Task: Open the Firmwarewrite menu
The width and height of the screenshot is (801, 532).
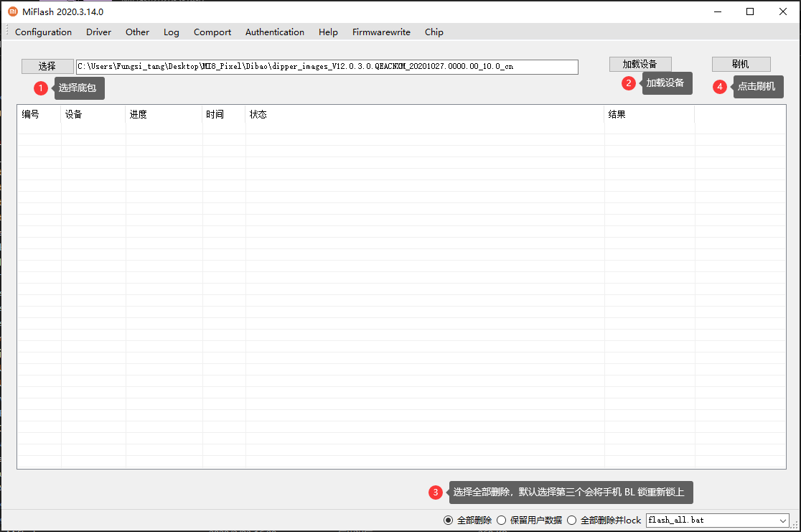Action: click(x=381, y=32)
